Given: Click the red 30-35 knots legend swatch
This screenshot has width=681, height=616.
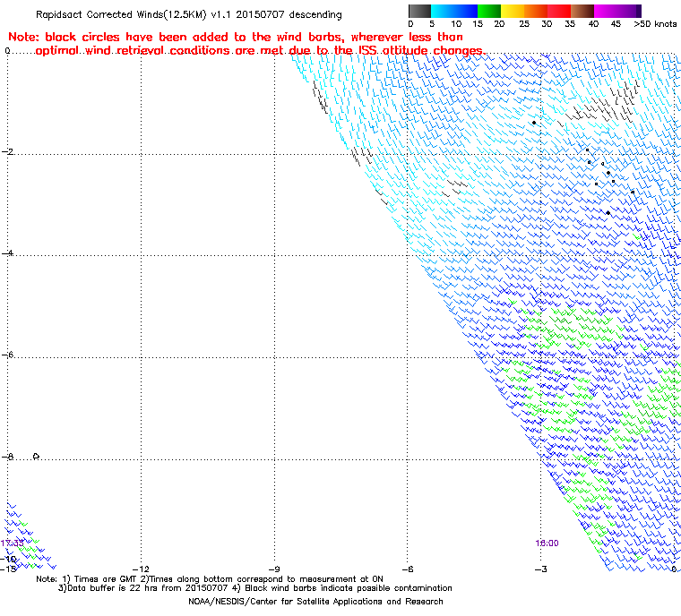Looking at the screenshot, I should pos(559,11).
